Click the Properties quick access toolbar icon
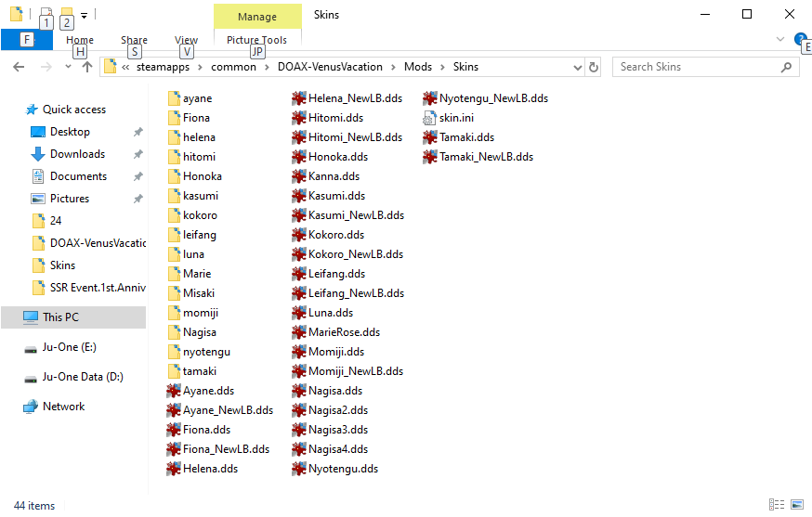Viewport: 812px width, 517px height. click(46, 14)
